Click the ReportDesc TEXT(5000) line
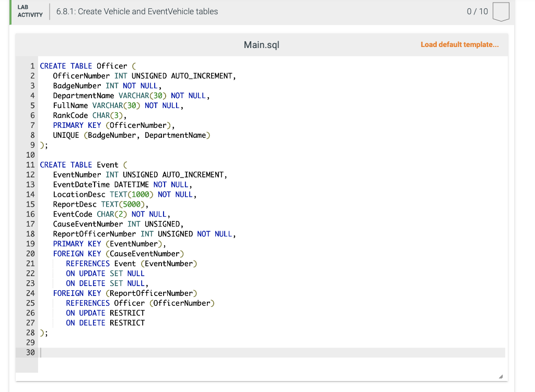This screenshot has height=392, width=535. pos(100,204)
